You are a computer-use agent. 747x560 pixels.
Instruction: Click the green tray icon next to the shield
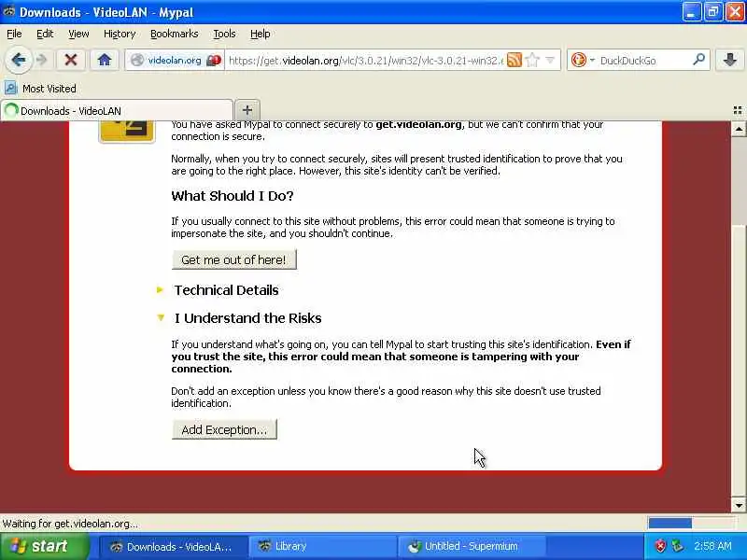pyautogui.click(x=677, y=546)
